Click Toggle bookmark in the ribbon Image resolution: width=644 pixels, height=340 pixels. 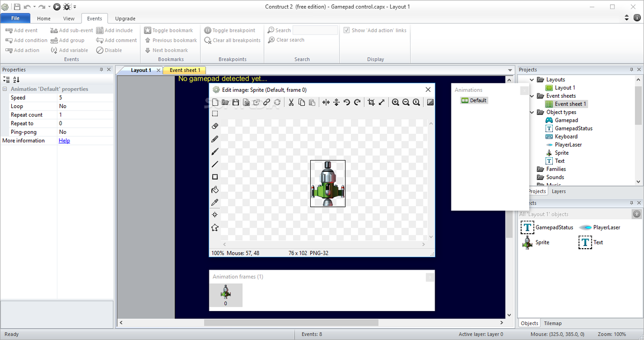[x=169, y=30]
